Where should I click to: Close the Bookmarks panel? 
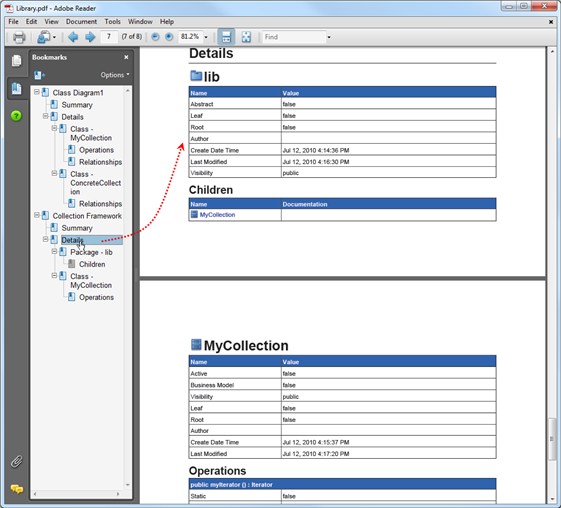point(126,57)
